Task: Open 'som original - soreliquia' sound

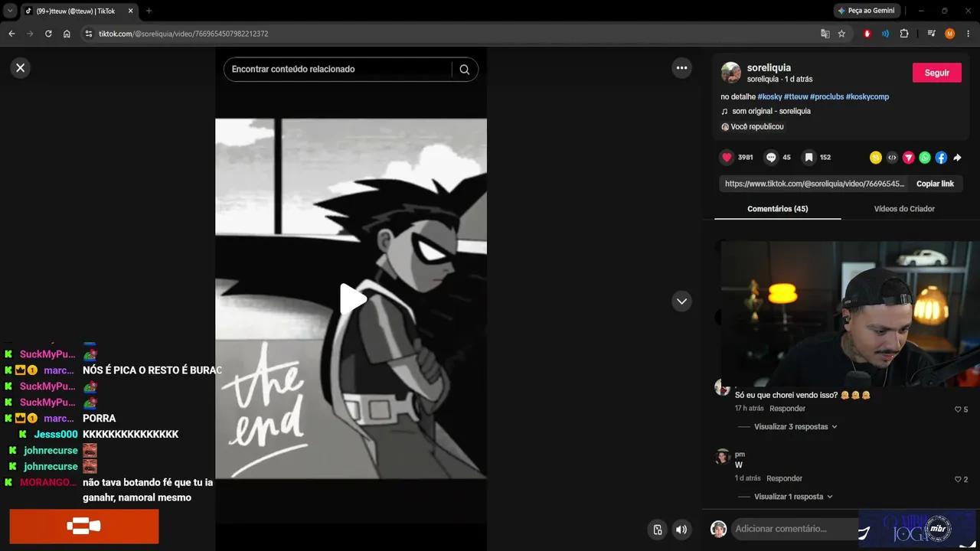Action: pos(771,112)
